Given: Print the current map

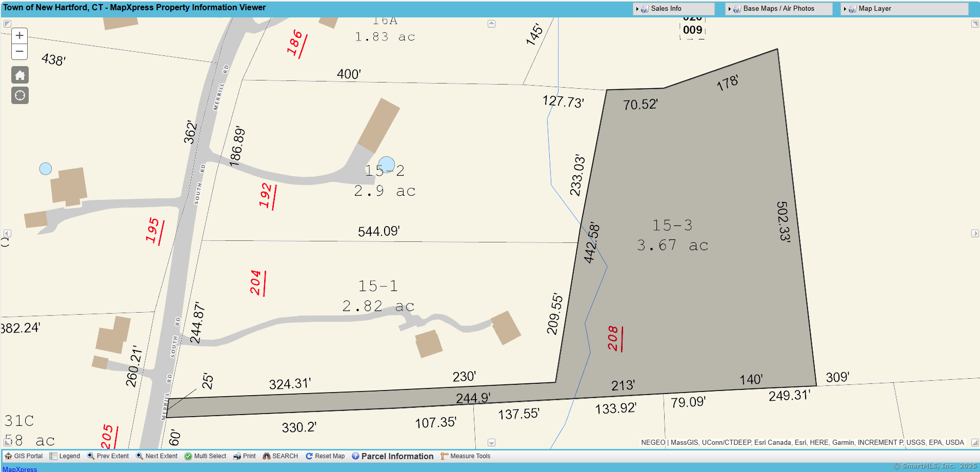Looking at the screenshot, I should point(244,456).
